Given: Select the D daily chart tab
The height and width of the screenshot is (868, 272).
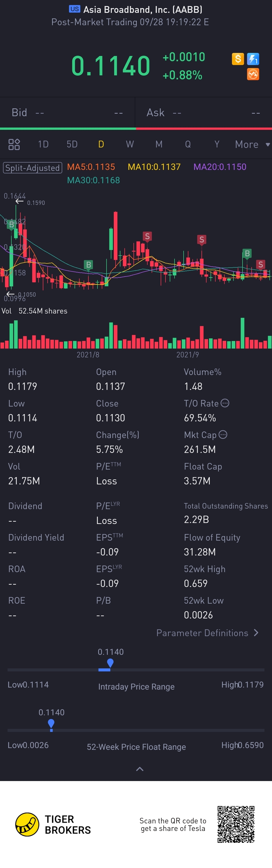Looking at the screenshot, I should pyautogui.click(x=101, y=144).
